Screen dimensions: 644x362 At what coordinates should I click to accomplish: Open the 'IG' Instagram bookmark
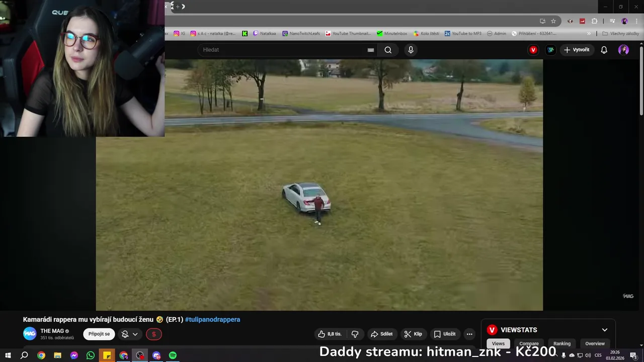(179, 34)
